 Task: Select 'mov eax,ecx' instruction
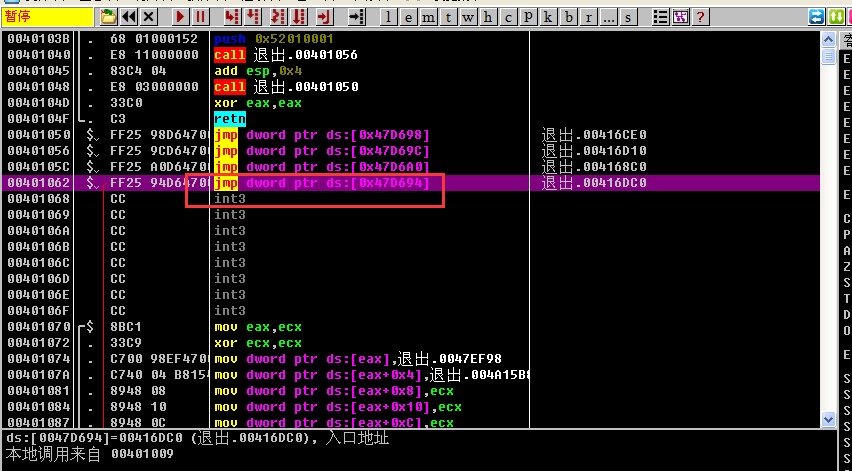click(x=258, y=327)
